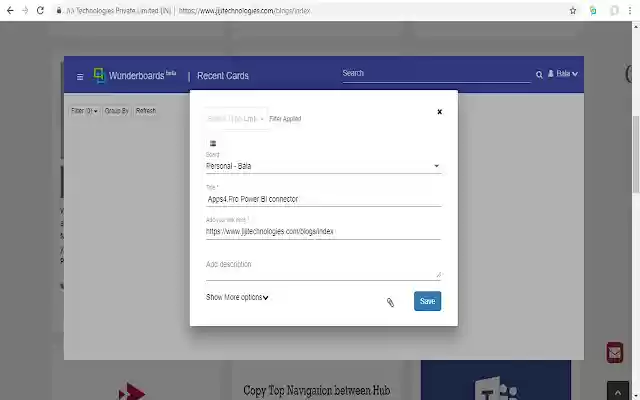This screenshot has width=640, height=400.
Task: Click the Filter Applied text
Action: (x=285, y=119)
